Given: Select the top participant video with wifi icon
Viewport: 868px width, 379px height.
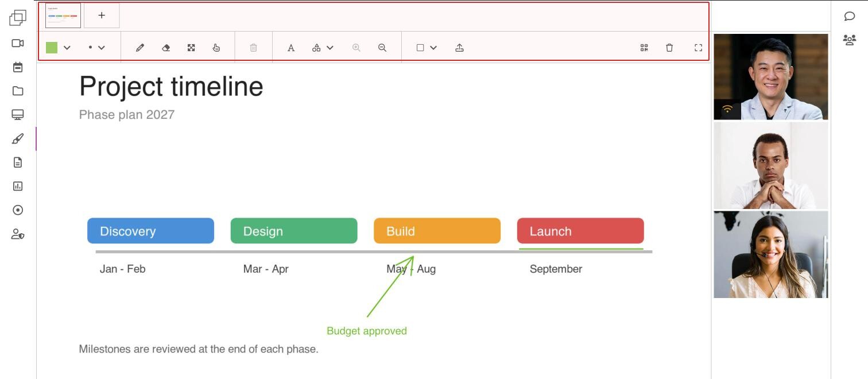Looking at the screenshot, I should (x=770, y=77).
